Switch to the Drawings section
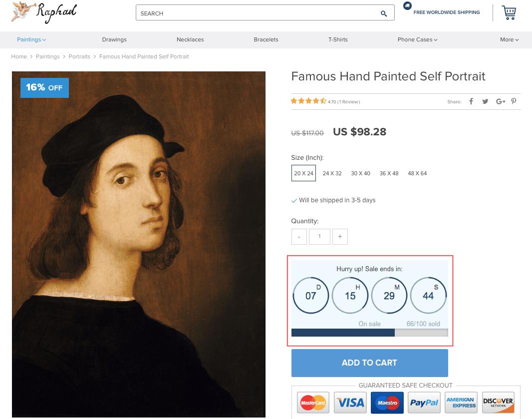Screen dimensions: 532x419 click(114, 39)
